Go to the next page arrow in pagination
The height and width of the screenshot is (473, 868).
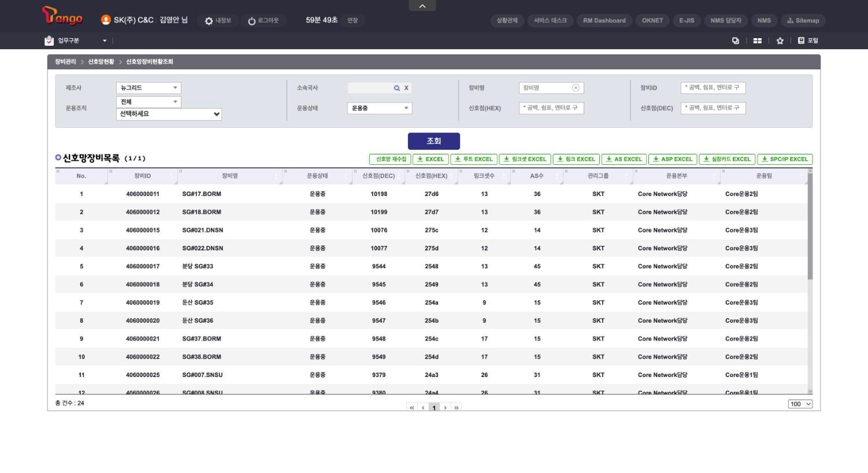click(x=445, y=408)
